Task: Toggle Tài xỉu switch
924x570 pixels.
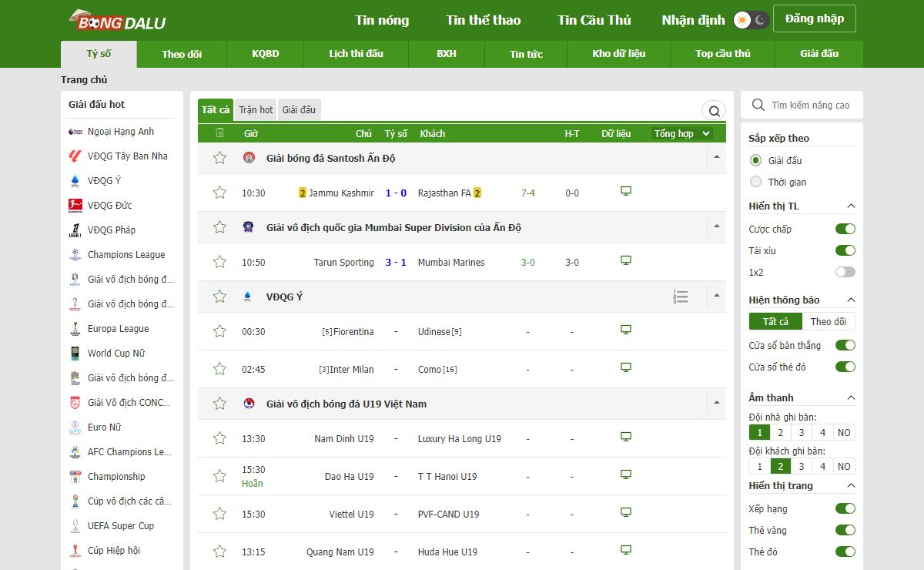Action: click(x=845, y=250)
